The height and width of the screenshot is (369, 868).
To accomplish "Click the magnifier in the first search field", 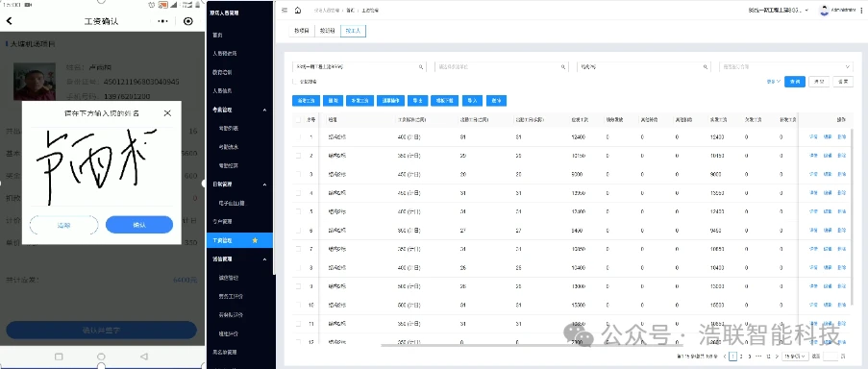I will 421,67.
